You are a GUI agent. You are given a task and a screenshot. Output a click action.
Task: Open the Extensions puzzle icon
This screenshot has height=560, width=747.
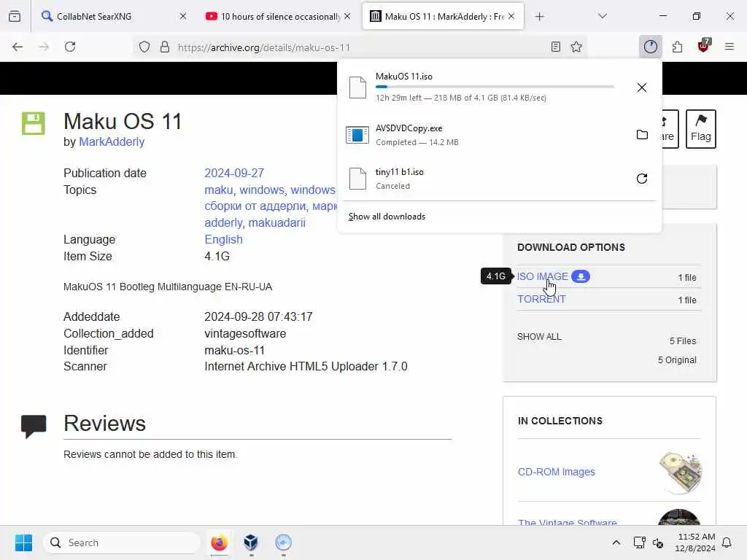click(x=677, y=47)
